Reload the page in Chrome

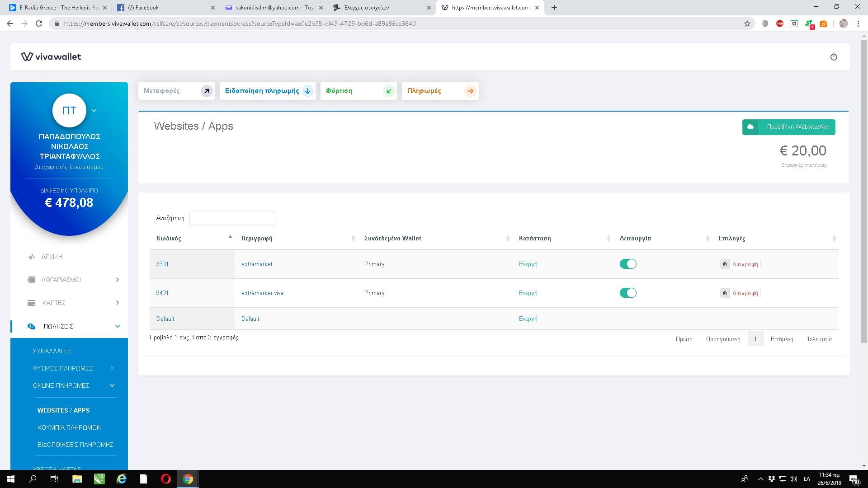(39, 23)
